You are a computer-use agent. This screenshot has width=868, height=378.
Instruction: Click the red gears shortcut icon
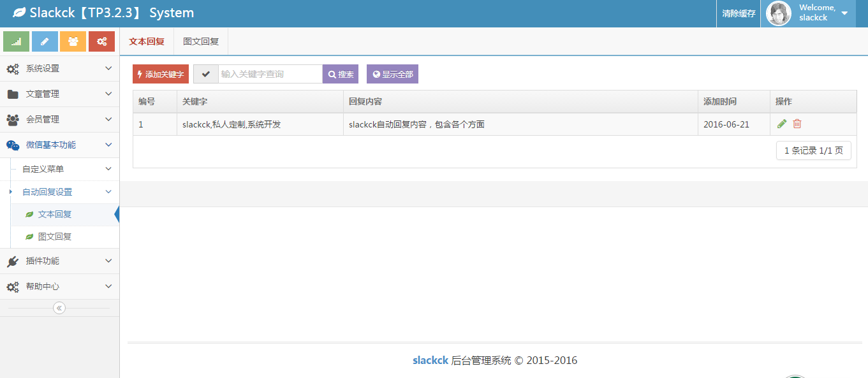click(x=101, y=41)
